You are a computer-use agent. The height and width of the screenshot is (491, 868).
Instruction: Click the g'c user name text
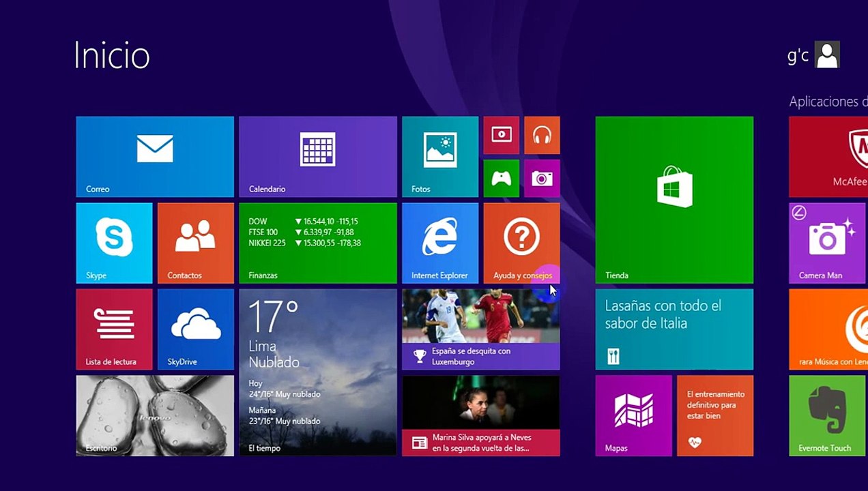pos(798,55)
